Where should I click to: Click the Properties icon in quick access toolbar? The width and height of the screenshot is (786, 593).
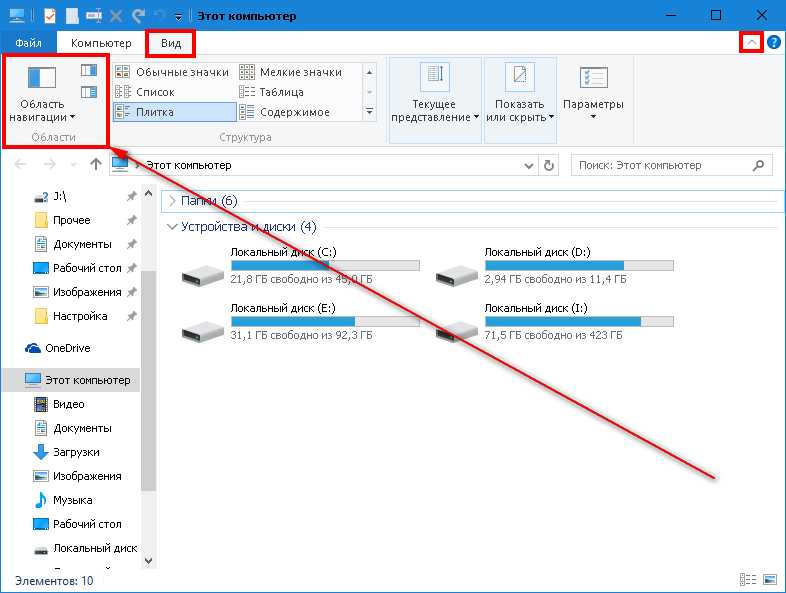(50, 16)
